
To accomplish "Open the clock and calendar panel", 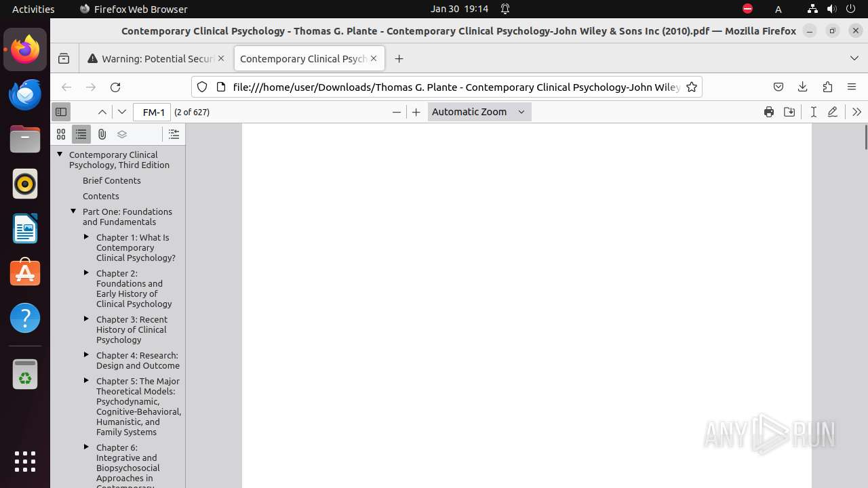I will [459, 9].
